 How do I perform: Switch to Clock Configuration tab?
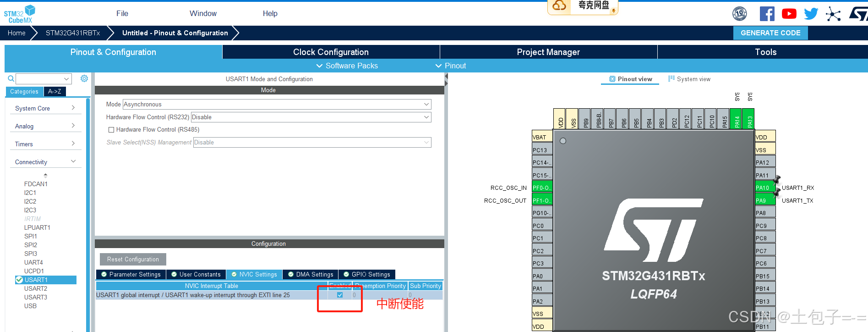[331, 52]
